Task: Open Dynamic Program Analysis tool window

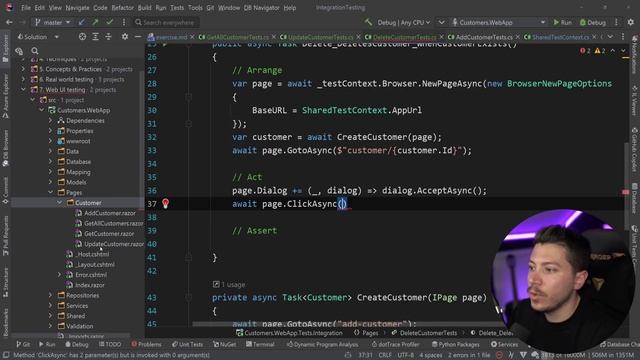Action: (322, 344)
